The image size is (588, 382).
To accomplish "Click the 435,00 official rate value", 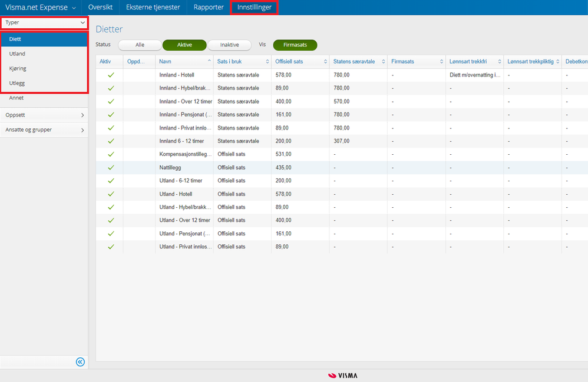I will (283, 167).
